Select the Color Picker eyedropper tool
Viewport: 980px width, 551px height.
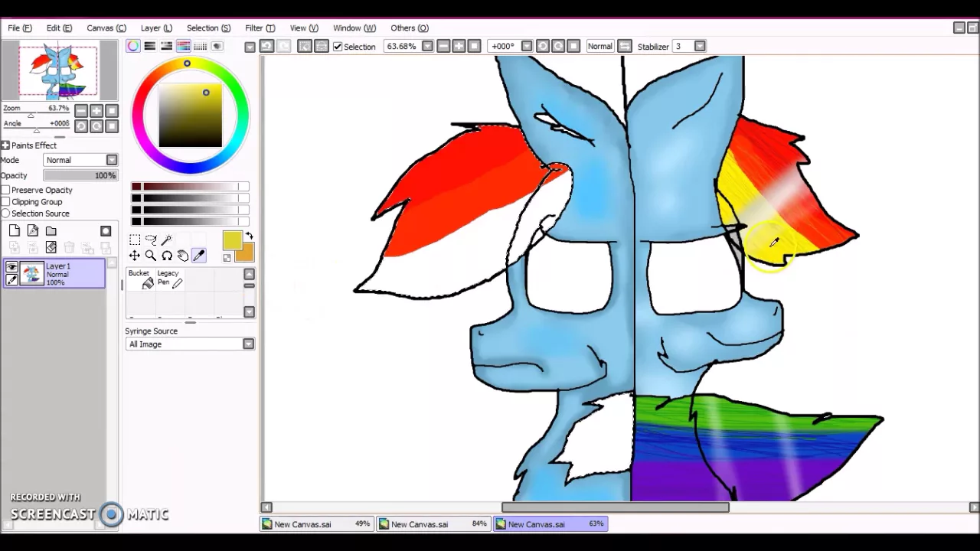click(x=199, y=256)
